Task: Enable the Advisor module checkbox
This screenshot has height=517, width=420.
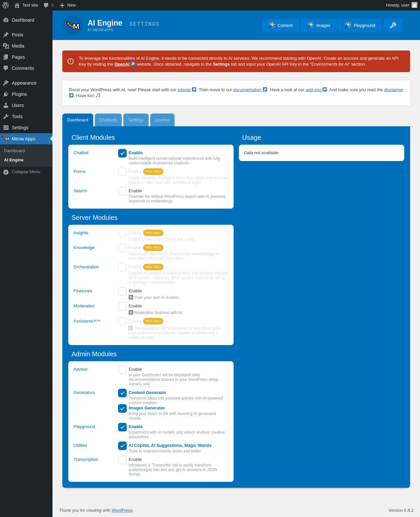Action: [x=122, y=370]
